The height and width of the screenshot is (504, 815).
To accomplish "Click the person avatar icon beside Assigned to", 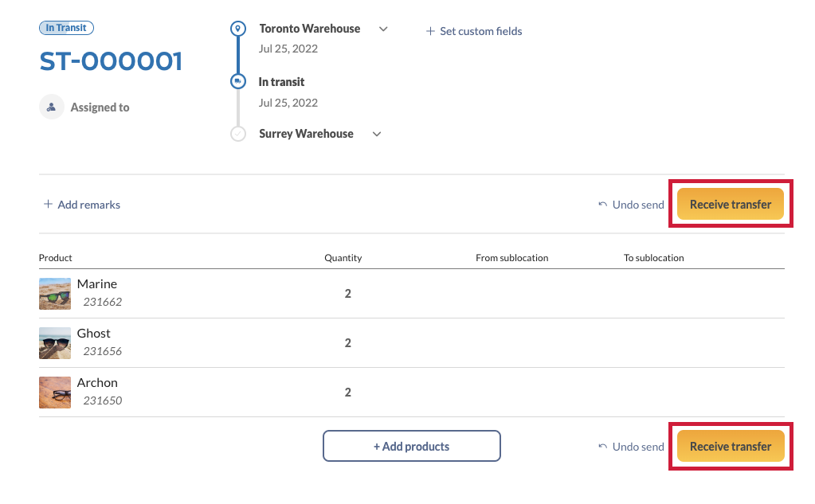I will point(52,107).
